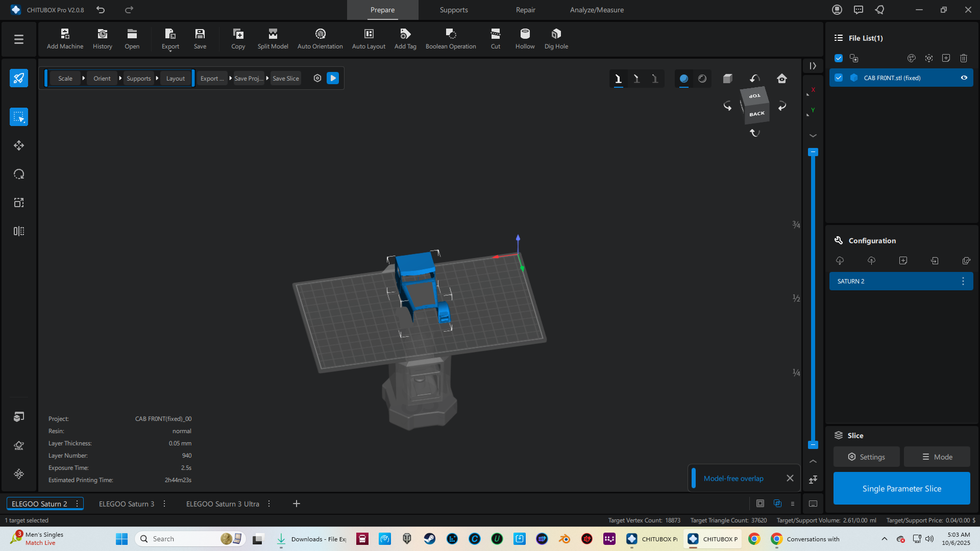This screenshot has width=980, height=551.
Task: Hide CAB FRONT.stl model with eye icon
Action: click(x=964, y=78)
